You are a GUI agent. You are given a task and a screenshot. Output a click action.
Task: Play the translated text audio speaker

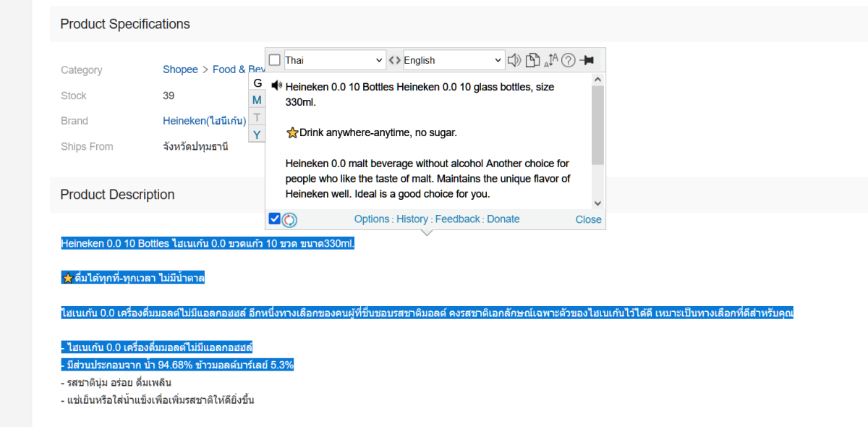[276, 86]
